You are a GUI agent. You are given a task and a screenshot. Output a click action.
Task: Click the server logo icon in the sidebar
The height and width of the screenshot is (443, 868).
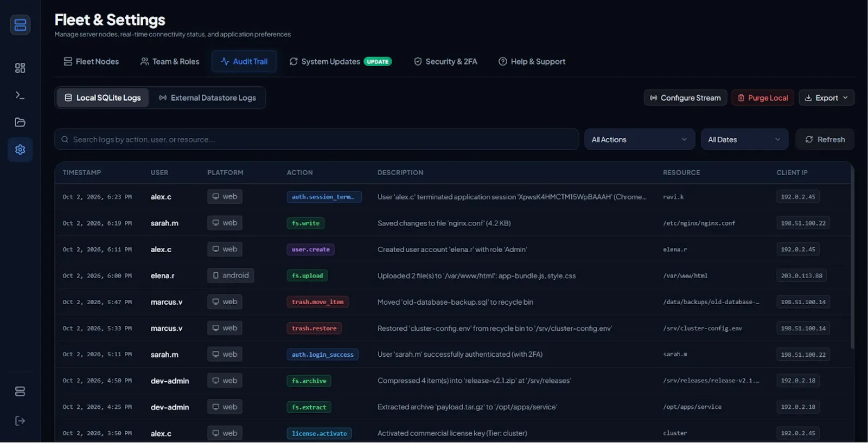click(x=20, y=25)
